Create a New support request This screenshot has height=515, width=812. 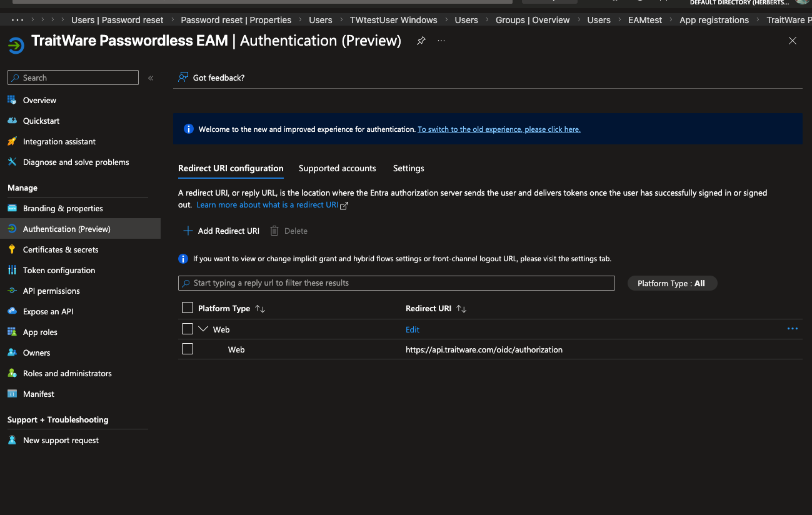61,440
